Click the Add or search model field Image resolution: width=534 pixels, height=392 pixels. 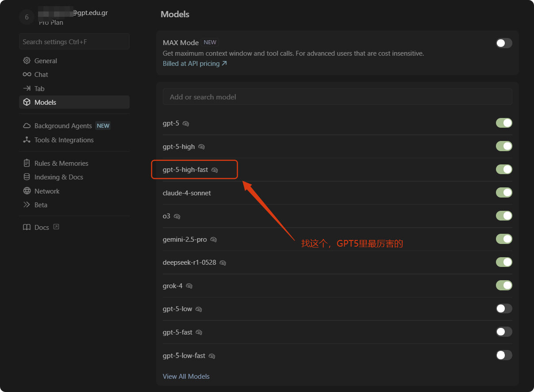(x=338, y=97)
